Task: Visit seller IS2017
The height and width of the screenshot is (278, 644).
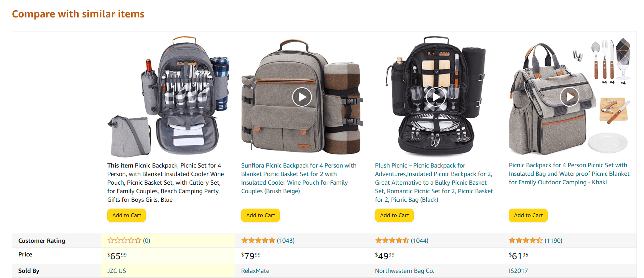Action: [518, 270]
